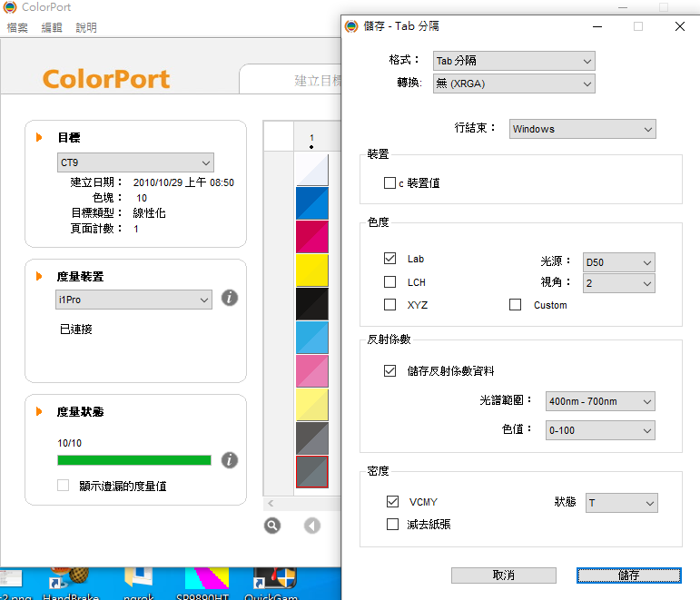The image size is (700, 600).
Task: Enable the Custom checkbox
Action: [x=515, y=304]
